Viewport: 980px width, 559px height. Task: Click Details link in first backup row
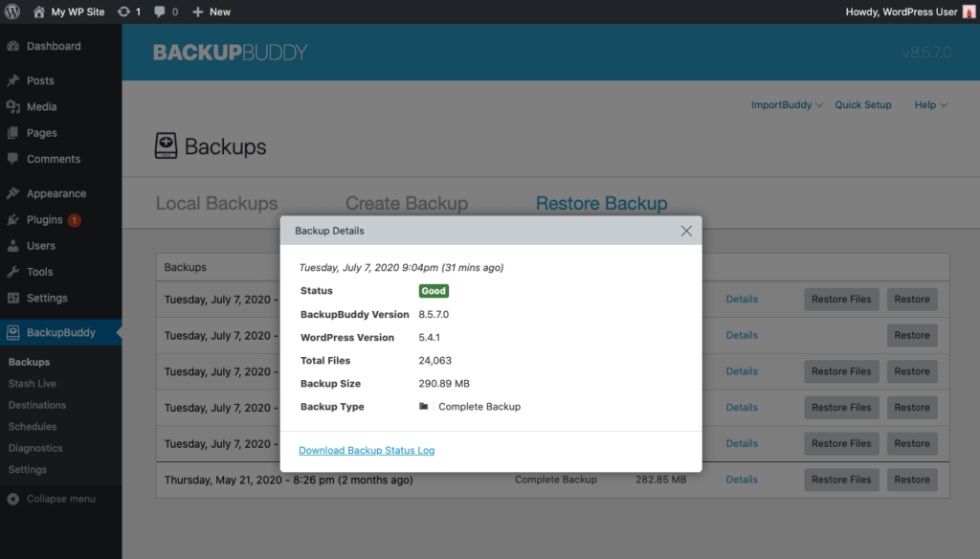click(x=742, y=299)
